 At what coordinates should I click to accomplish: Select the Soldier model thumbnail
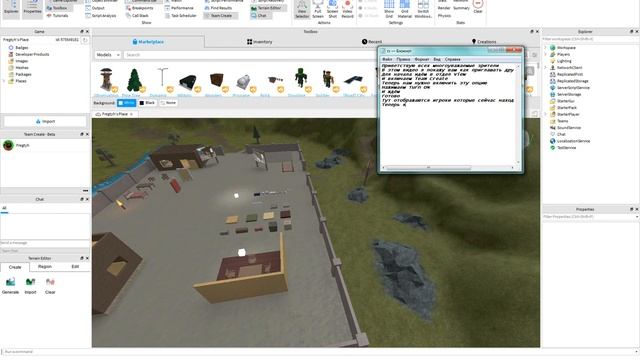click(x=329, y=81)
